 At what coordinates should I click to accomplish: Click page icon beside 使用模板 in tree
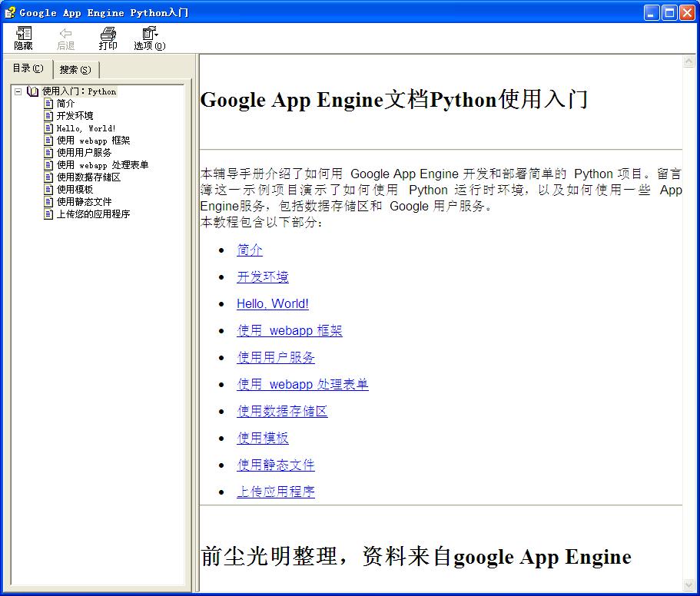tap(49, 190)
